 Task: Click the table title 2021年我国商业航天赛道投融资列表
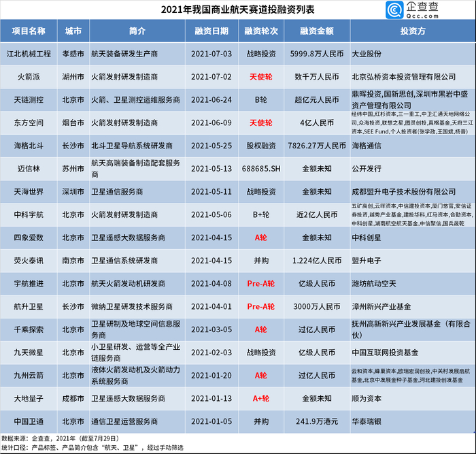tap(238, 10)
